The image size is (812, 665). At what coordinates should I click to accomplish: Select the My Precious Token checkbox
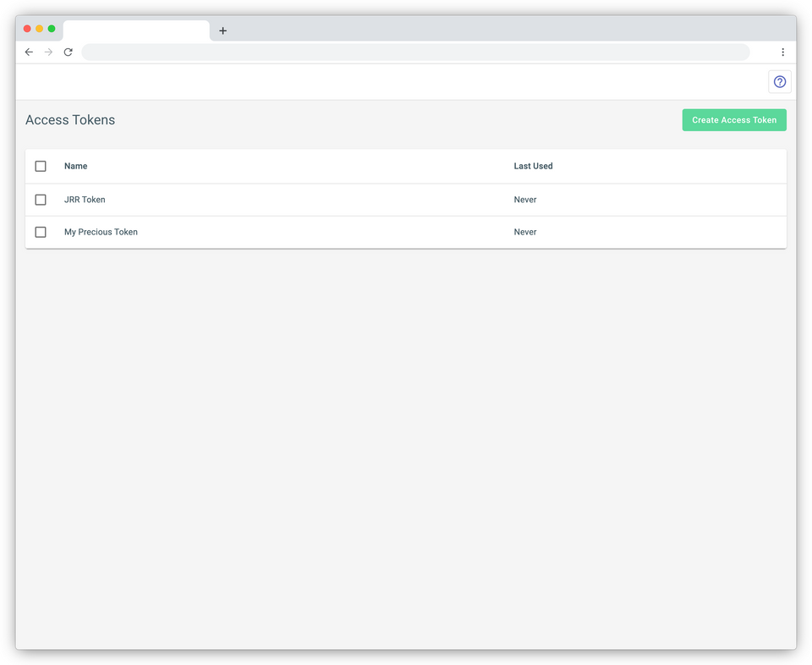coord(41,232)
